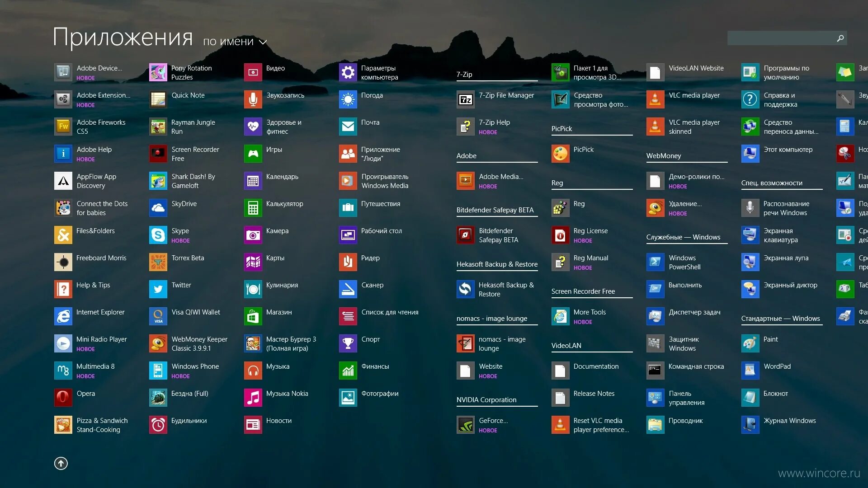Click the 'Windows Phone' label
Screen dimensions: 868x488
pyautogui.click(x=195, y=366)
